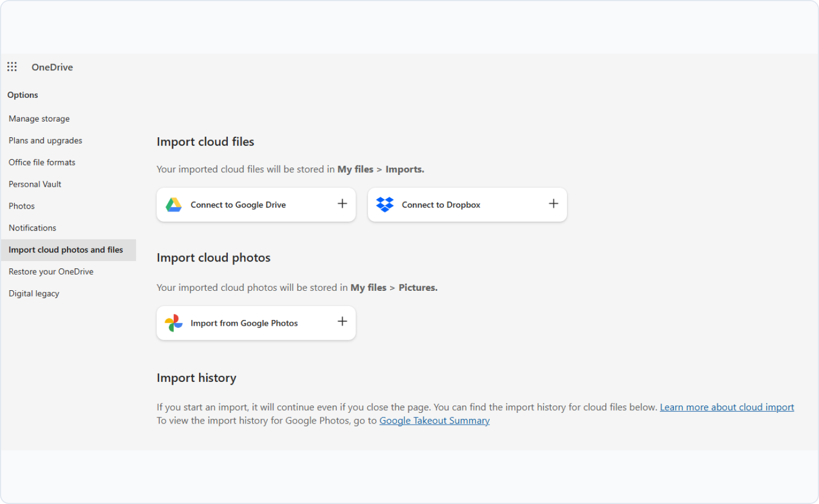The height and width of the screenshot is (504, 819).
Task: Click the plus icon for Google Drive
Action: pyautogui.click(x=342, y=204)
